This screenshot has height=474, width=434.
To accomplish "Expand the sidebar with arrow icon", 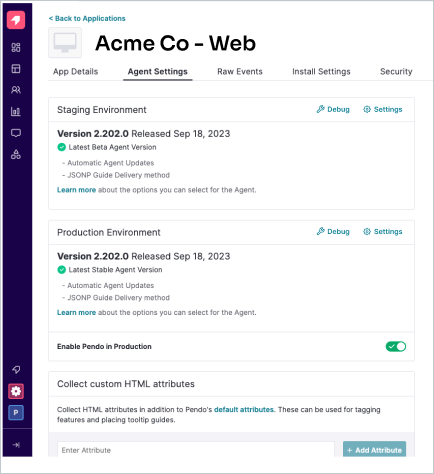I will click(16, 445).
